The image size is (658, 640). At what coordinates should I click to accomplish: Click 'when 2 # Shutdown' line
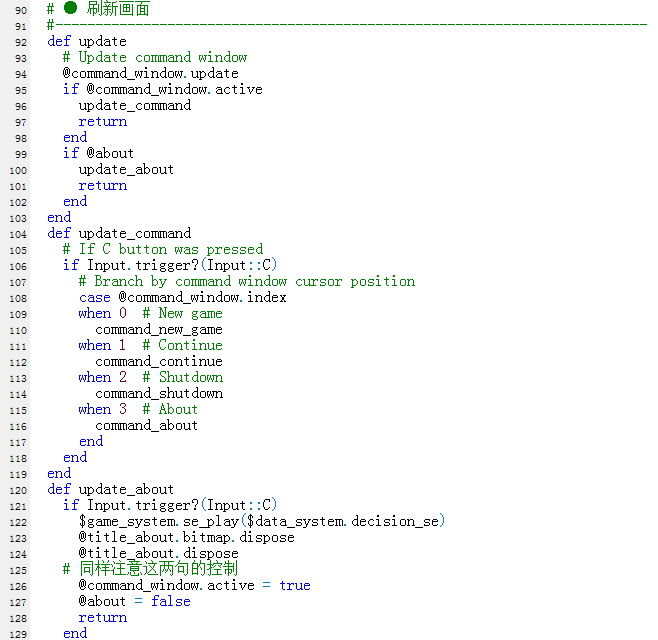151,378
